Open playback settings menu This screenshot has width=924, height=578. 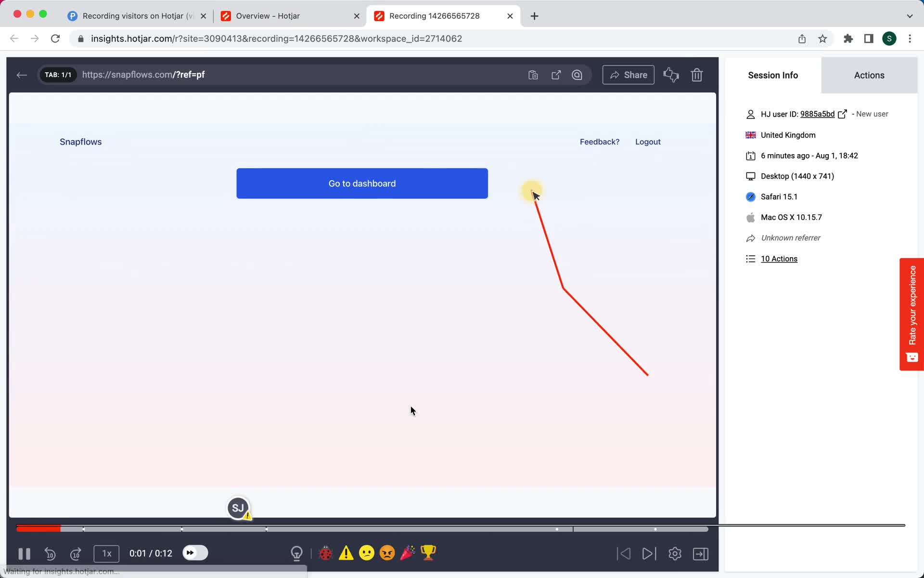(x=675, y=553)
